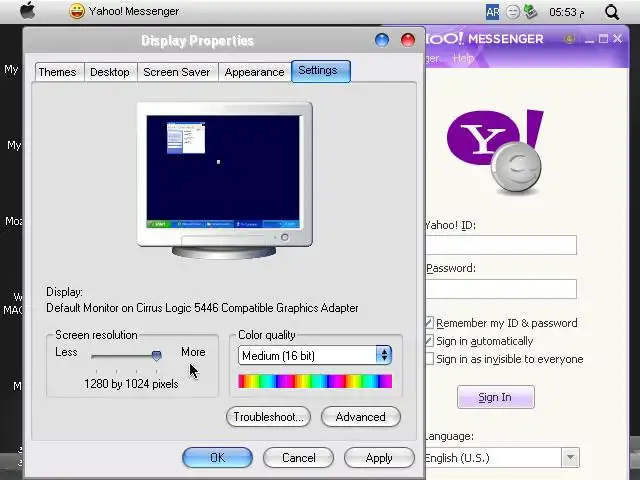Screen dimensions: 640x480
Task: Click the Screen resolution slider handle
Action: [156, 355]
